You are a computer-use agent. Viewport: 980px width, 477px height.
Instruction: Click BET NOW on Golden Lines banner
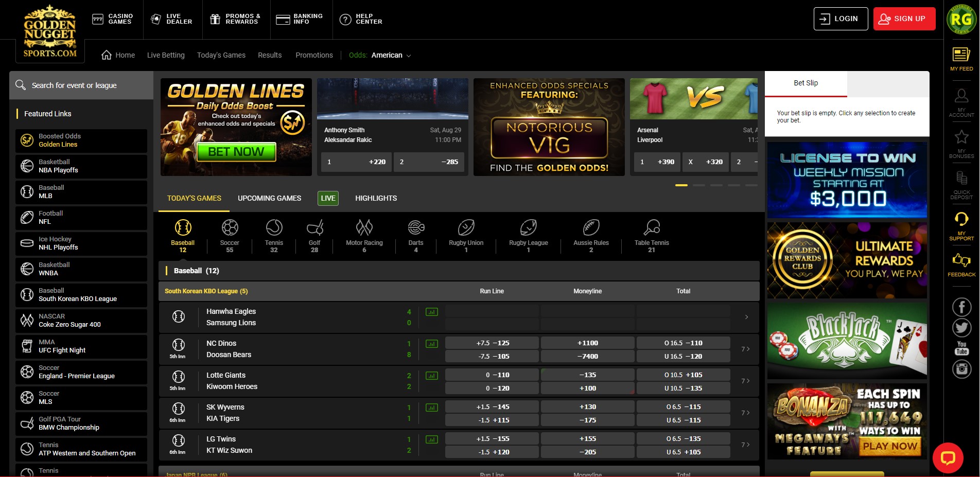236,152
